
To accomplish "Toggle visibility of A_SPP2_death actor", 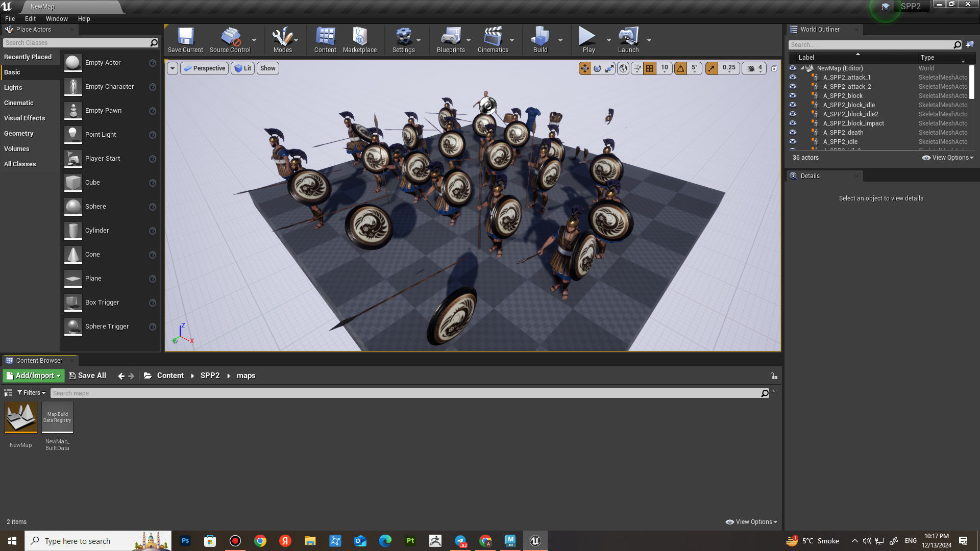I will click(793, 133).
